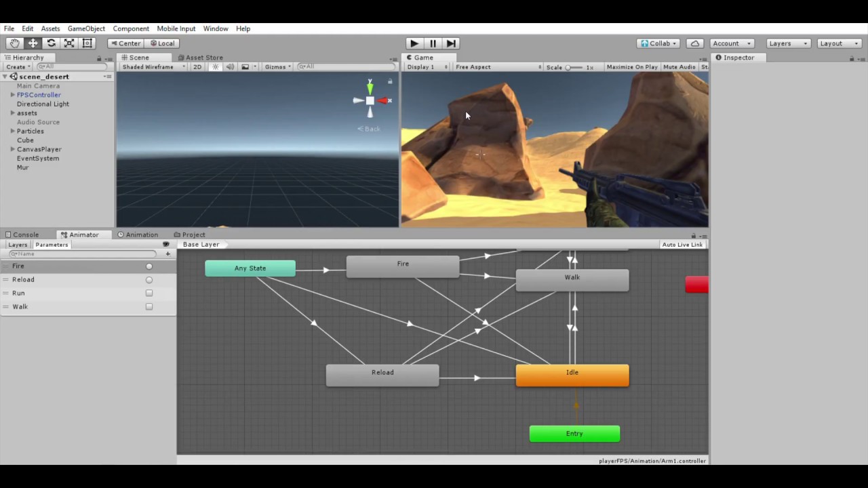Open the Free Aspect dropdown
This screenshot has width=868, height=488.
[x=498, y=67]
